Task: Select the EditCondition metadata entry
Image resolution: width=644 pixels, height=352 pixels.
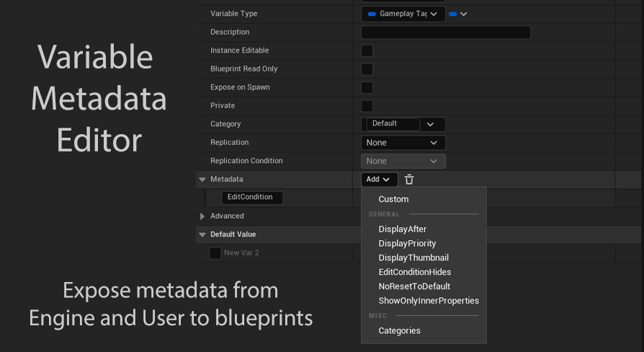Action: [252, 198]
